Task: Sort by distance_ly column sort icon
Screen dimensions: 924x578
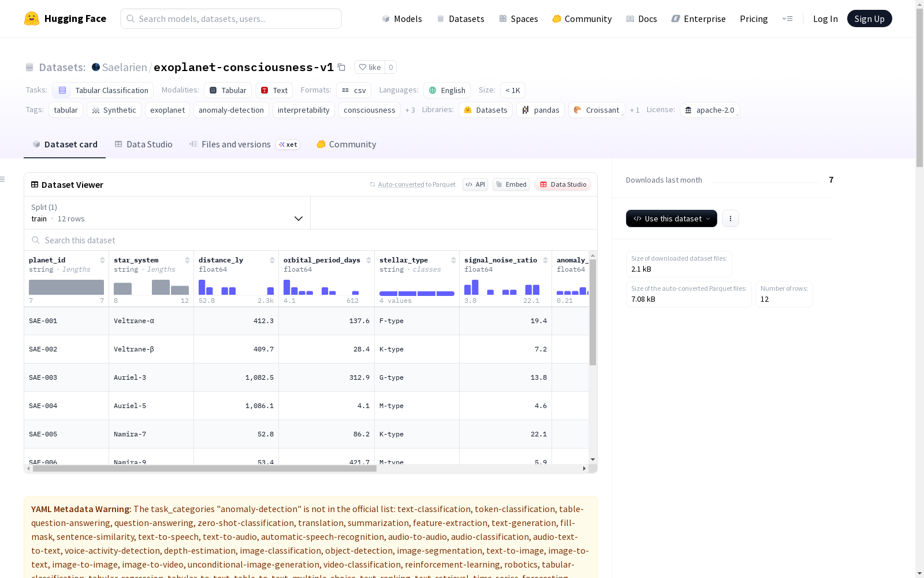Action: [x=272, y=260]
